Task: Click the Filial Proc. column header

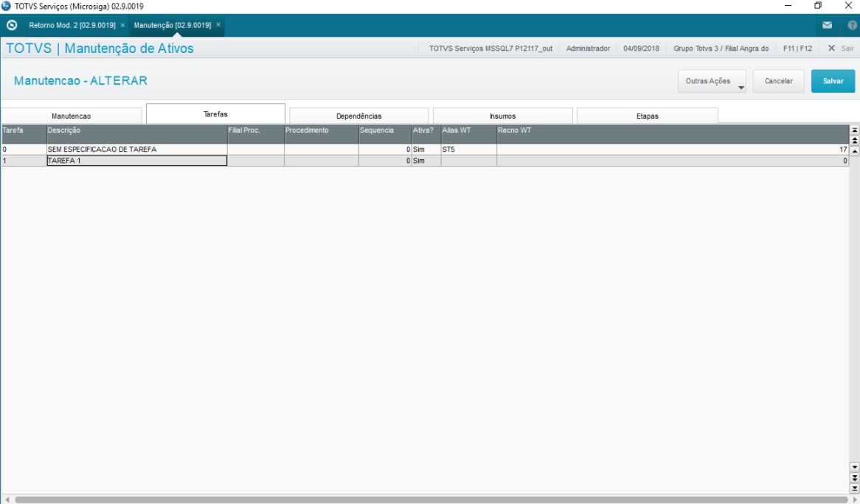Action: coord(256,134)
